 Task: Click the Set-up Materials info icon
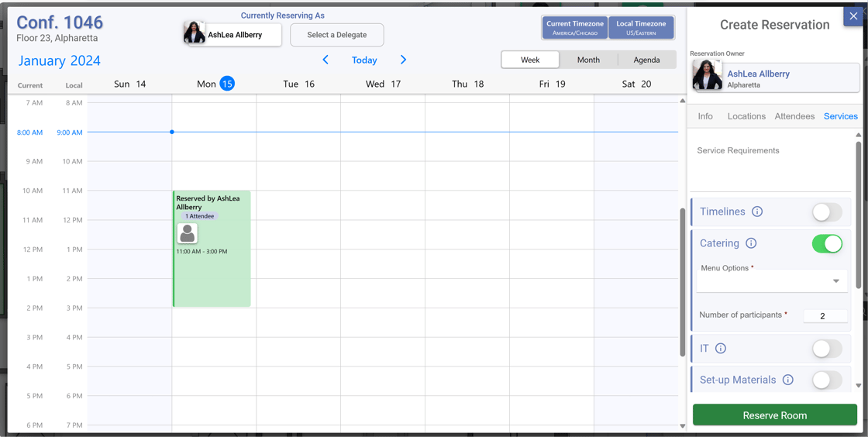pos(788,380)
